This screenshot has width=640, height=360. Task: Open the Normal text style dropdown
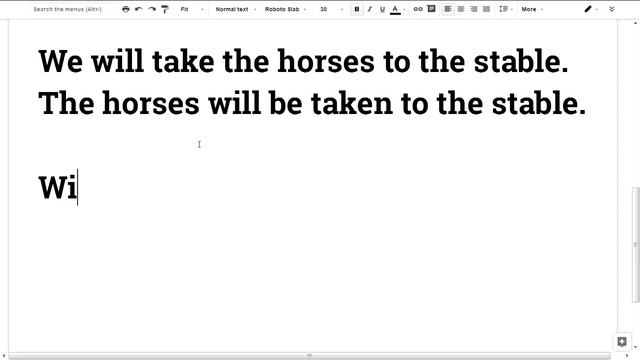(236, 9)
